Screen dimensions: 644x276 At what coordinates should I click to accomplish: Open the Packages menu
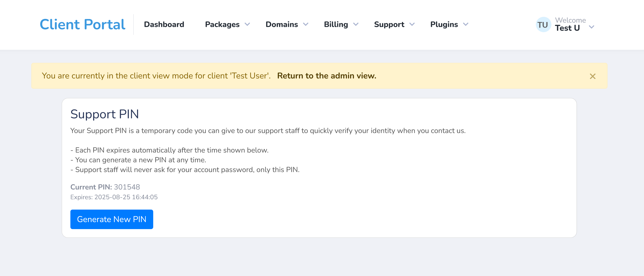(x=222, y=24)
